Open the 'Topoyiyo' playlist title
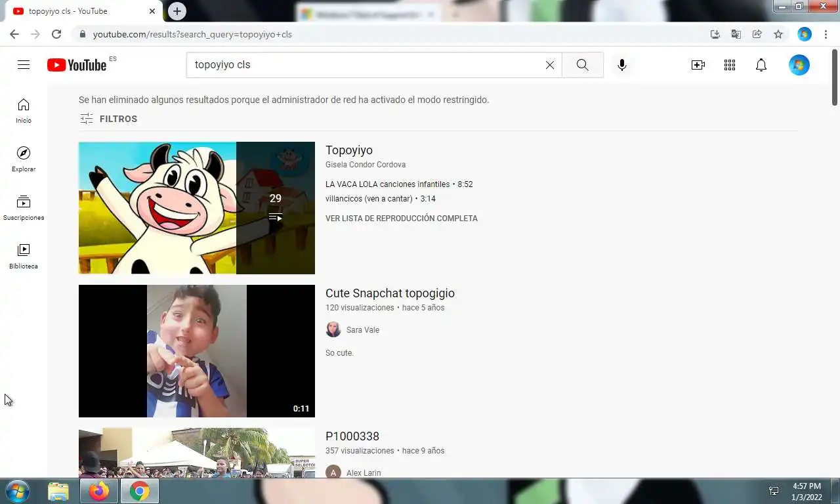This screenshot has height=504, width=840. tap(349, 150)
